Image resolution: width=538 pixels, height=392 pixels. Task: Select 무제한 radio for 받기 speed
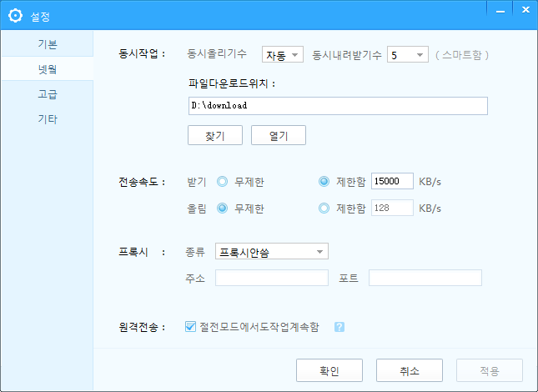tap(222, 182)
